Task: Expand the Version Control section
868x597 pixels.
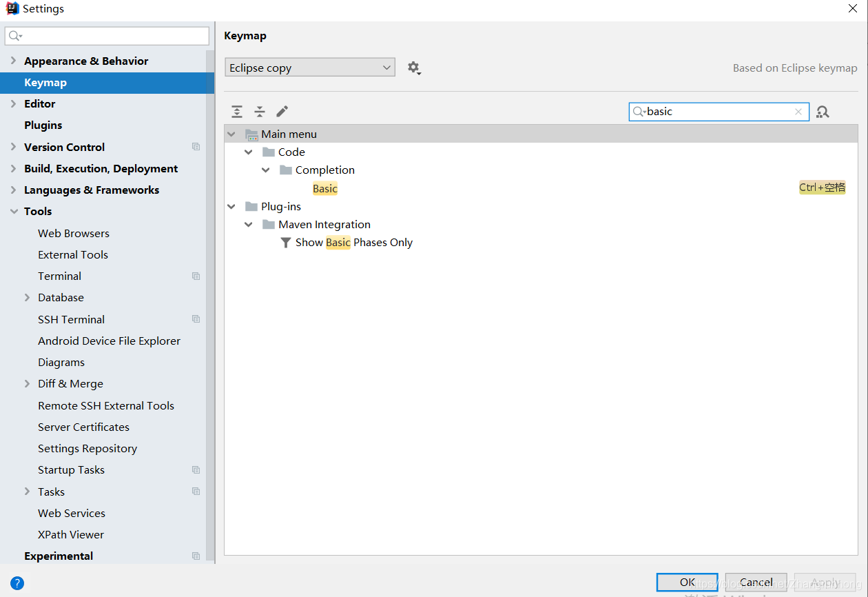Action: pyautogui.click(x=13, y=147)
